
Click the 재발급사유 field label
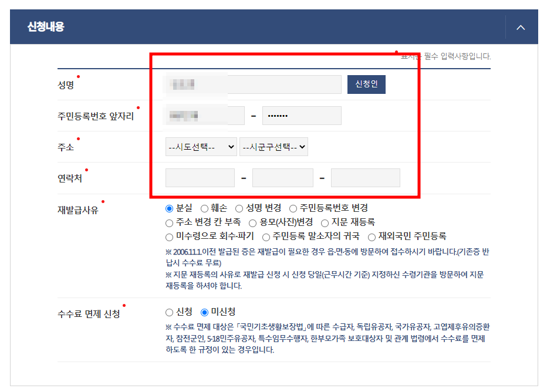click(x=78, y=210)
